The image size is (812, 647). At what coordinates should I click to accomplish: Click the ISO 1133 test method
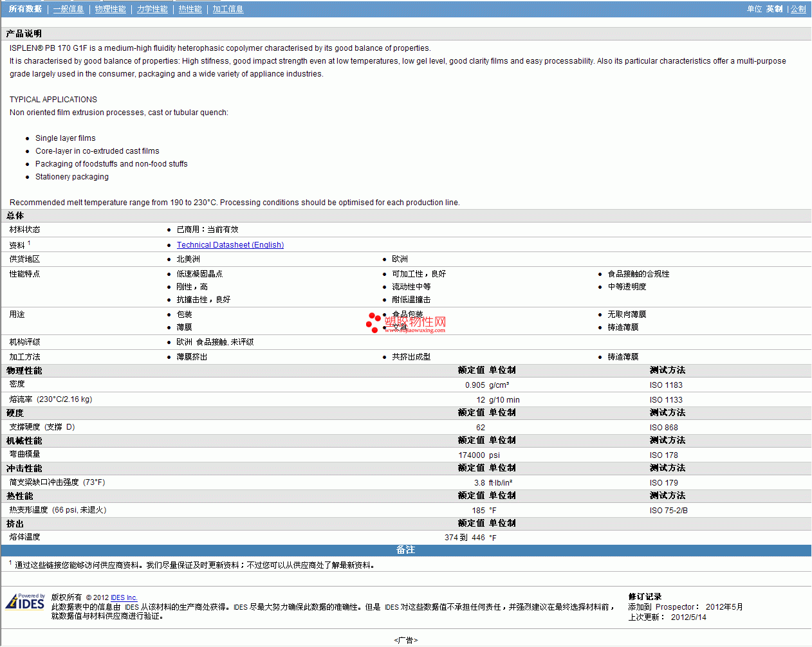click(x=666, y=400)
